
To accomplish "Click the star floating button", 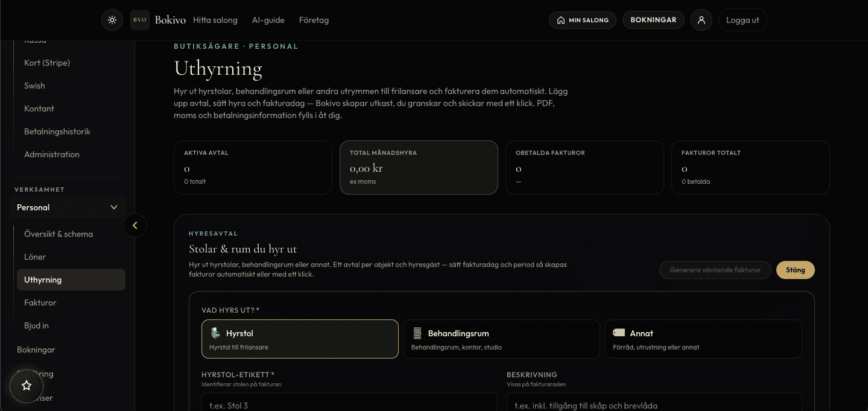I will 27,386.
